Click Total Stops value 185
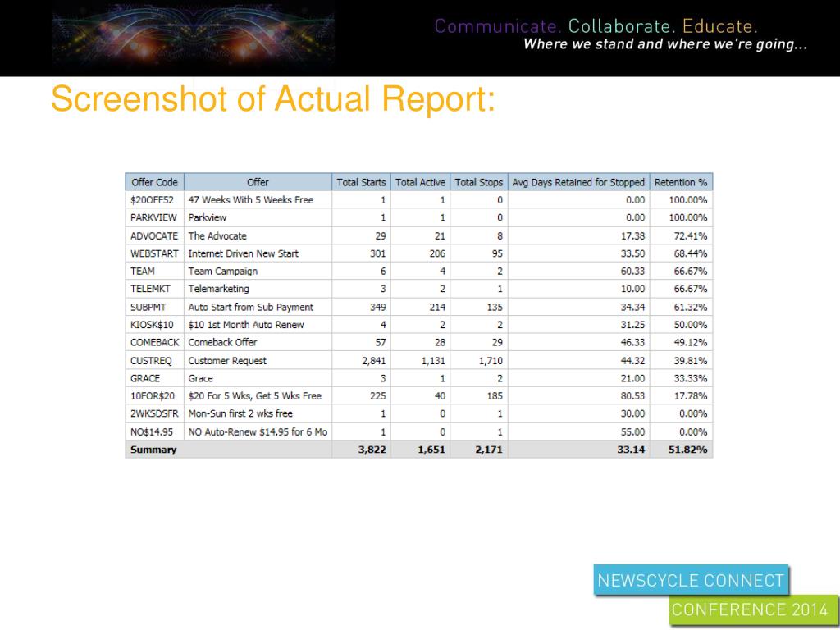The height and width of the screenshot is (630, 840). [495, 396]
